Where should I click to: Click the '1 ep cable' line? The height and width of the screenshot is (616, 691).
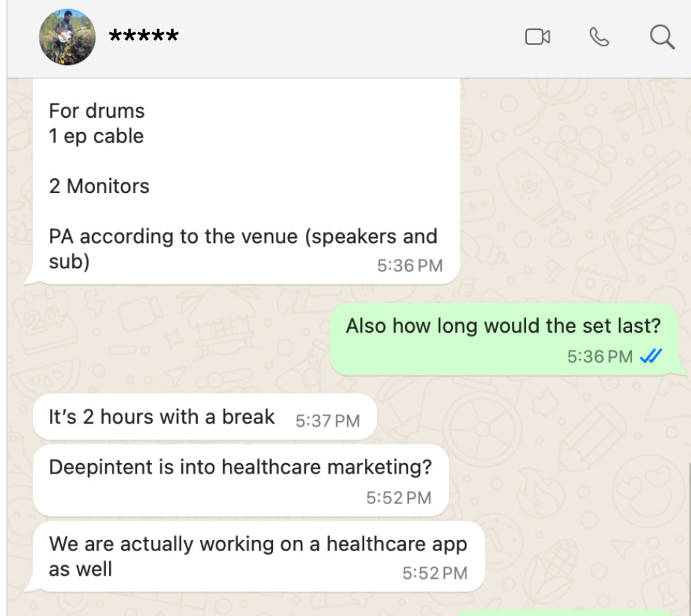[x=96, y=136]
